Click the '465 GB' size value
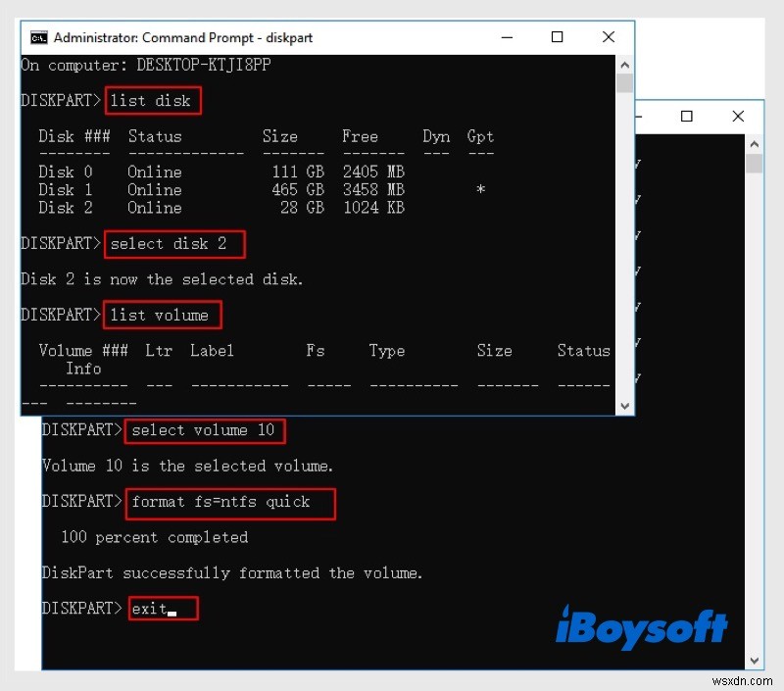 [x=298, y=190]
